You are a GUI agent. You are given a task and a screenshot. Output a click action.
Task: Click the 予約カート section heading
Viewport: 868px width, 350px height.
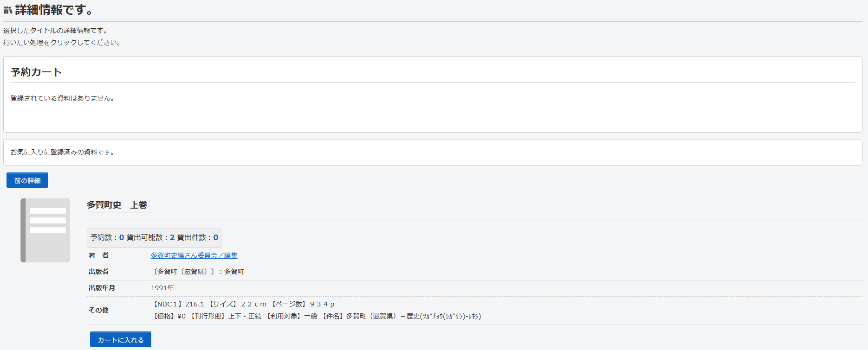pos(36,72)
